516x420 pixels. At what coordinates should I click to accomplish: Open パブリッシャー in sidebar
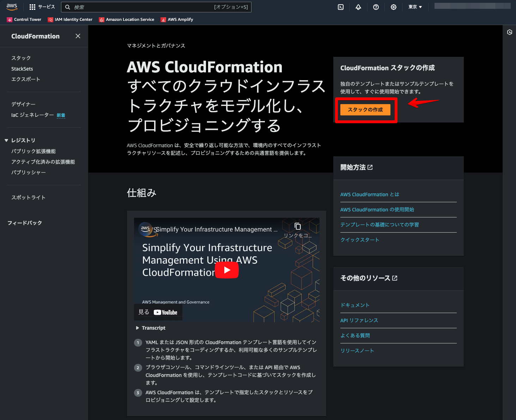tap(29, 172)
